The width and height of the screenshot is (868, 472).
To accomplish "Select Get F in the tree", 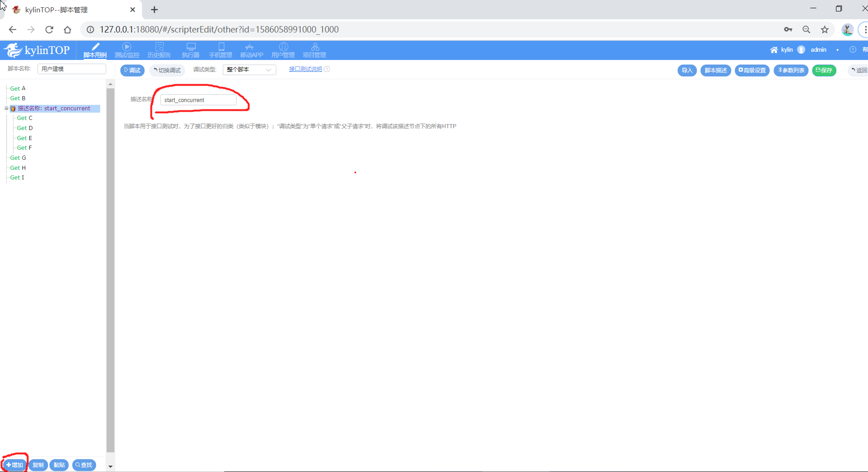I will 24,148.
